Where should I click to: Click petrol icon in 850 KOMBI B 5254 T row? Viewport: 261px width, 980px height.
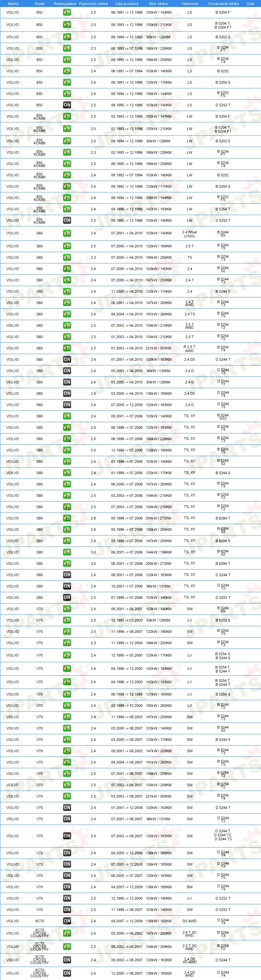pos(67,209)
